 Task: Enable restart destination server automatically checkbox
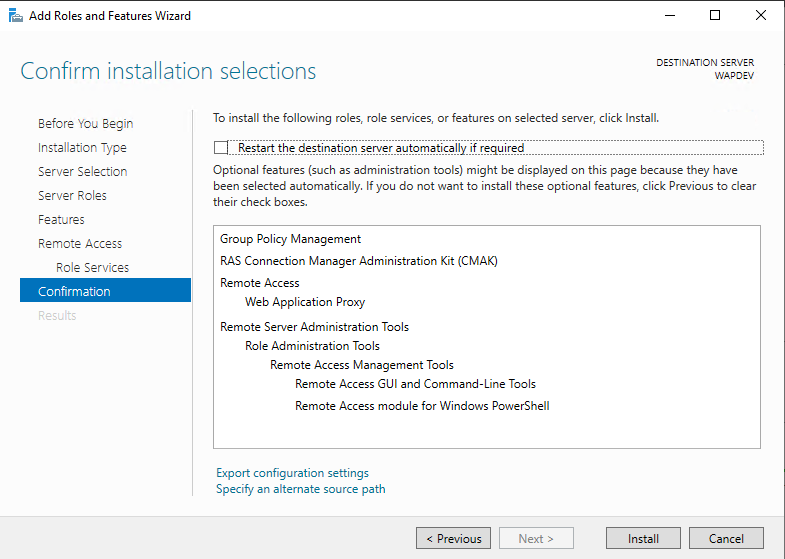click(x=221, y=148)
